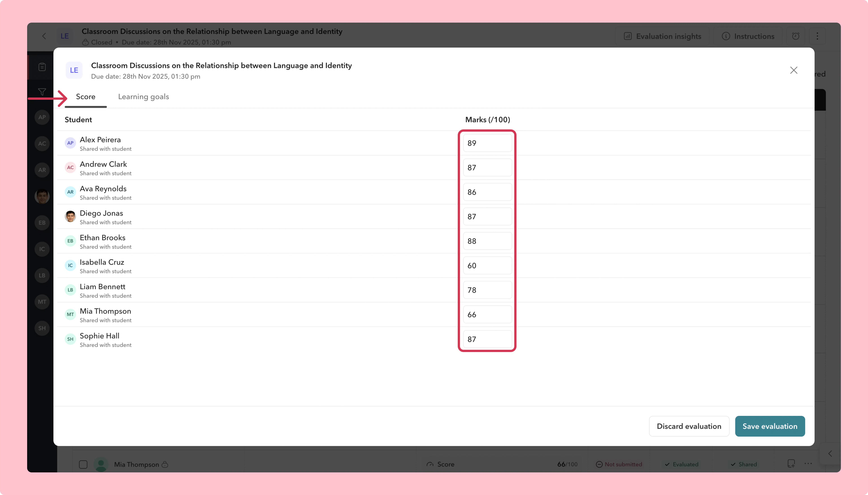Edit Alex Peirera's marks field

click(487, 143)
